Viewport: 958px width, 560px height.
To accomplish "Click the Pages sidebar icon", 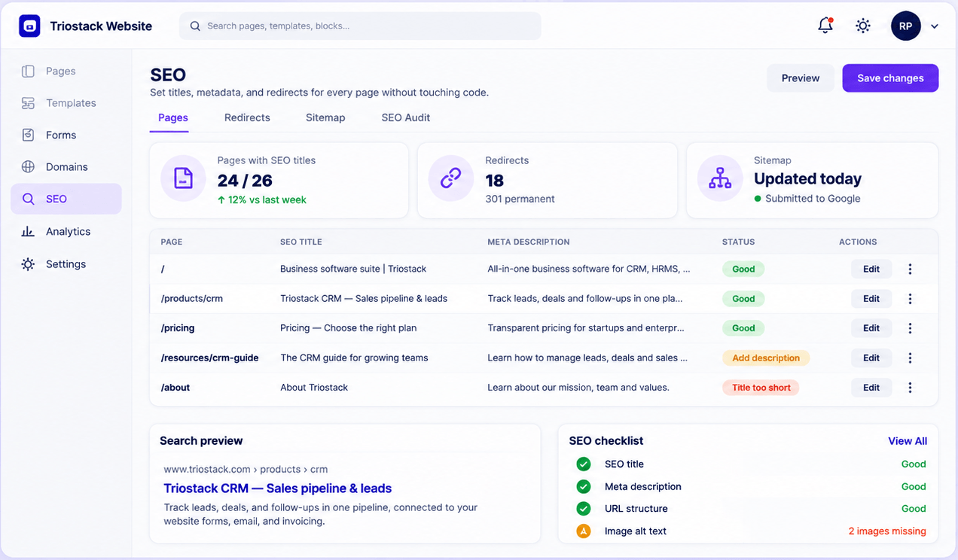I will 28,71.
